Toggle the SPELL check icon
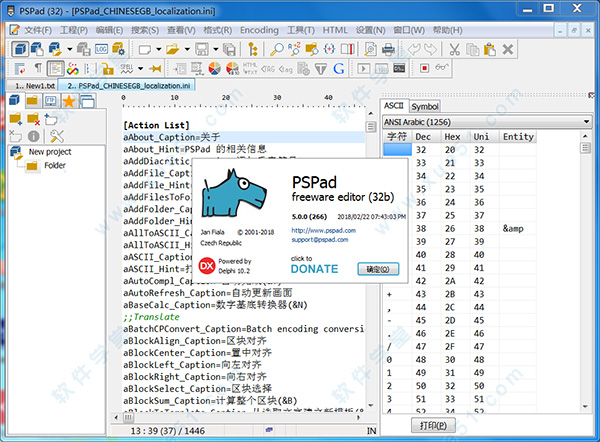The height and width of the screenshot is (442, 600). [x=127, y=69]
